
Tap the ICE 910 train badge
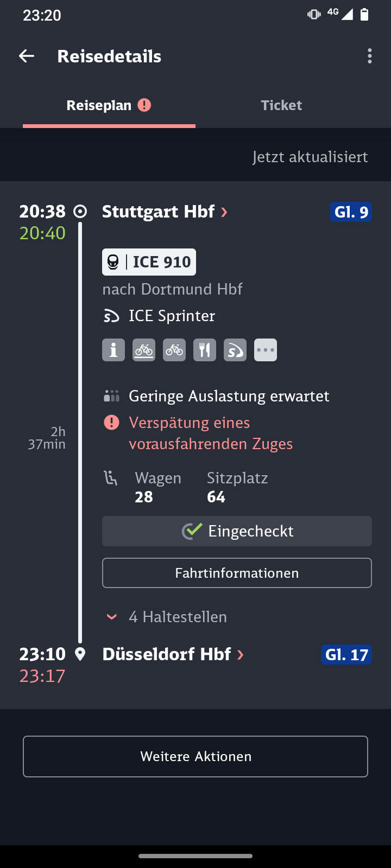point(149,262)
